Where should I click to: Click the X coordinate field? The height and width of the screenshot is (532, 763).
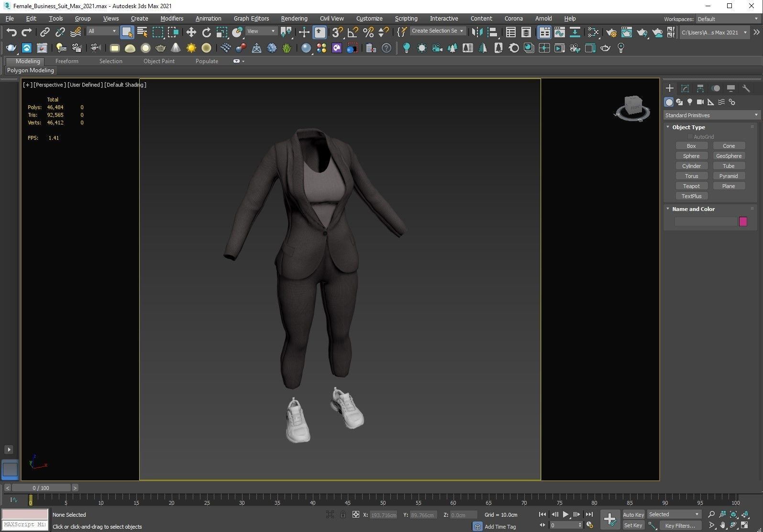point(383,515)
